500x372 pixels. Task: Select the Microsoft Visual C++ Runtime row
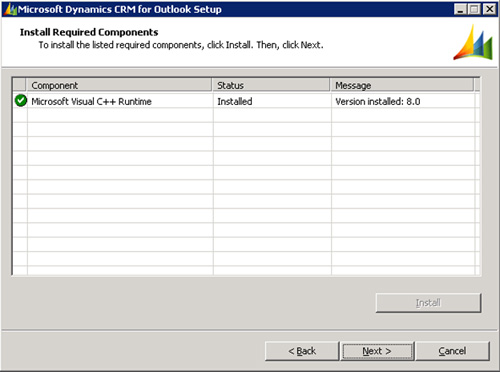246,101
